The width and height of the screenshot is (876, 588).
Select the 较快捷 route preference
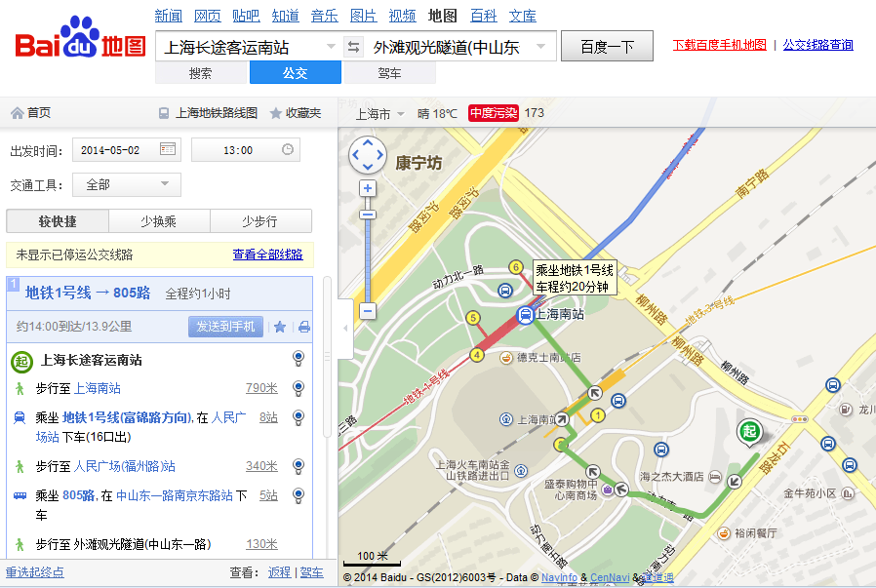(x=58, y=221)
